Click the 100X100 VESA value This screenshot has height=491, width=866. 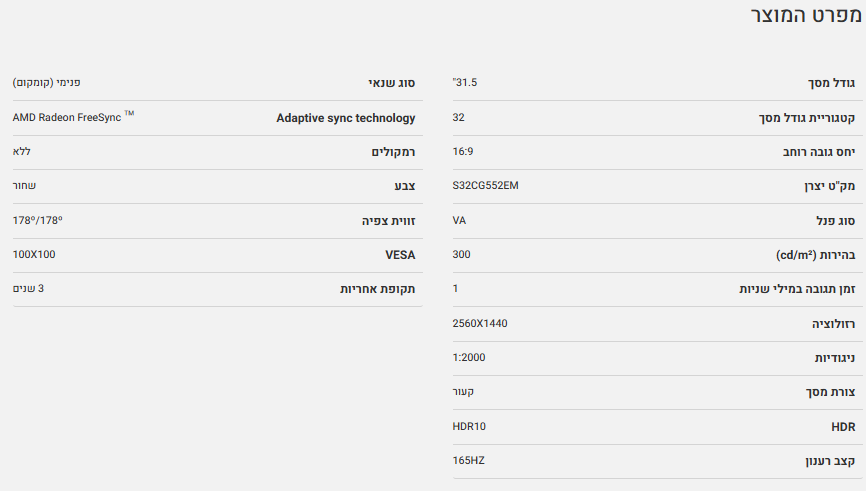click(34, 254)
